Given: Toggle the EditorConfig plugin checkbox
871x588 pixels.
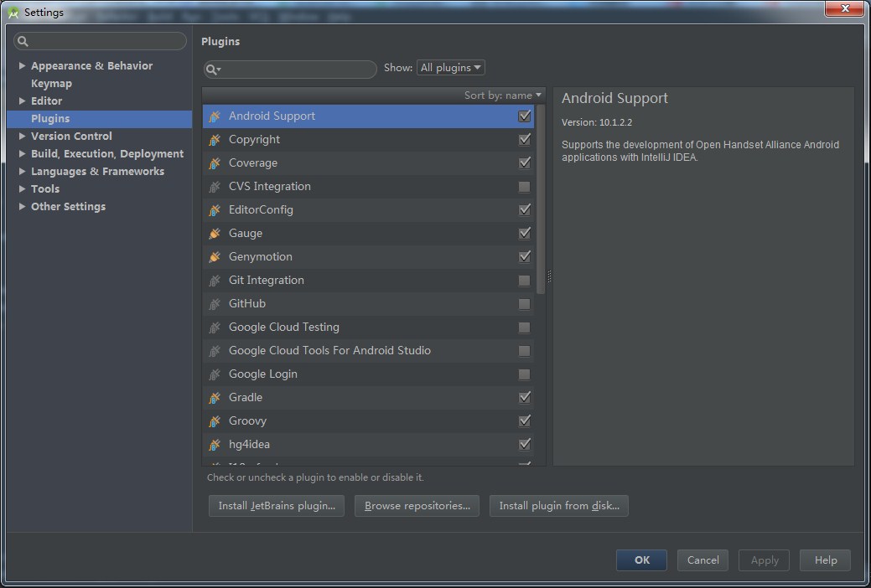Looking at the screenshot, I should [x=525, y=210].
